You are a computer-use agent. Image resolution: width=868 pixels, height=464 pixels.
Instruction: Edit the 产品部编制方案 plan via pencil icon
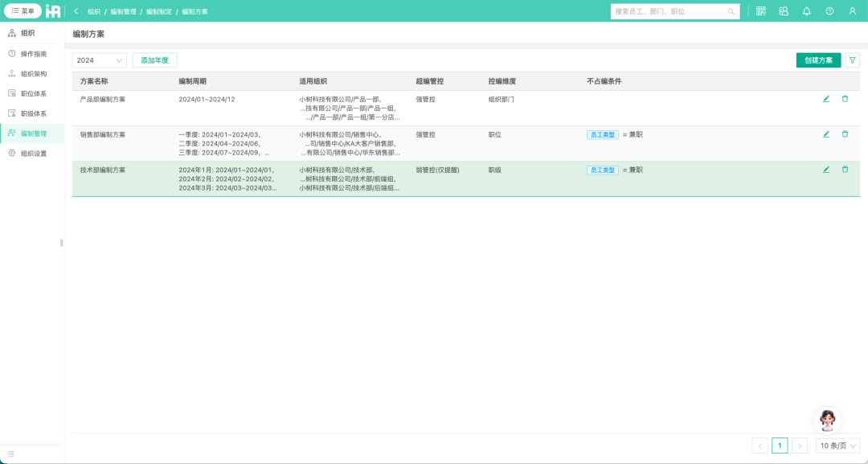[x=825, y=100]
